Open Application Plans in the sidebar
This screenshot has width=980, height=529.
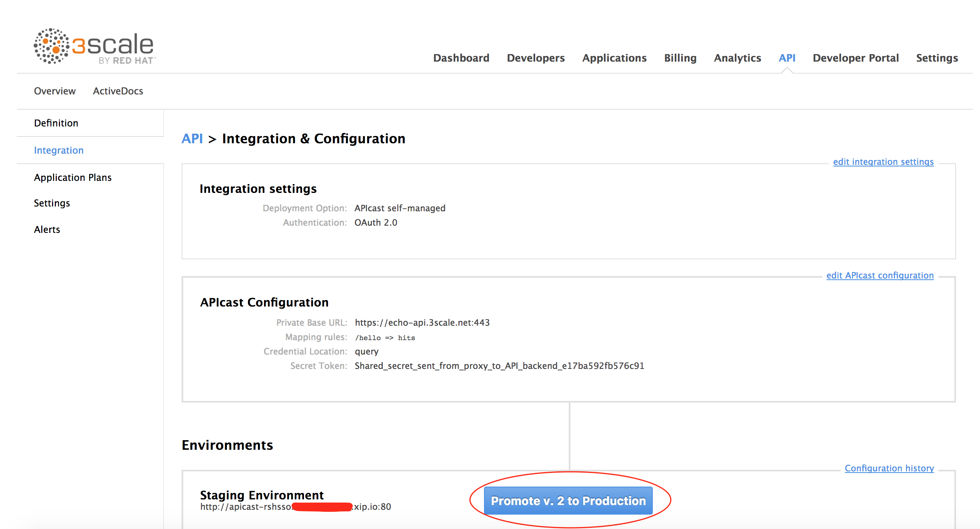pos(73,178)
